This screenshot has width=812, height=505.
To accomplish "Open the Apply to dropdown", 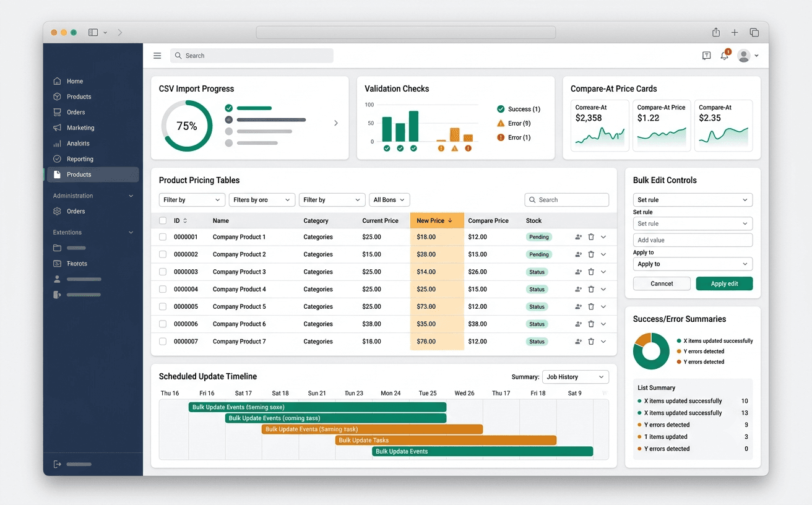I will pyautogui.click(x=693, y=264).
